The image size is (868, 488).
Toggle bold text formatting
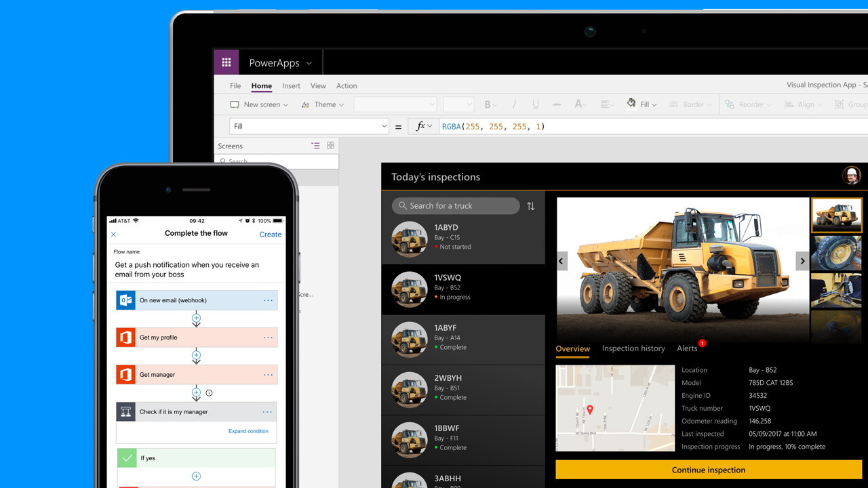tap(488, 104)
